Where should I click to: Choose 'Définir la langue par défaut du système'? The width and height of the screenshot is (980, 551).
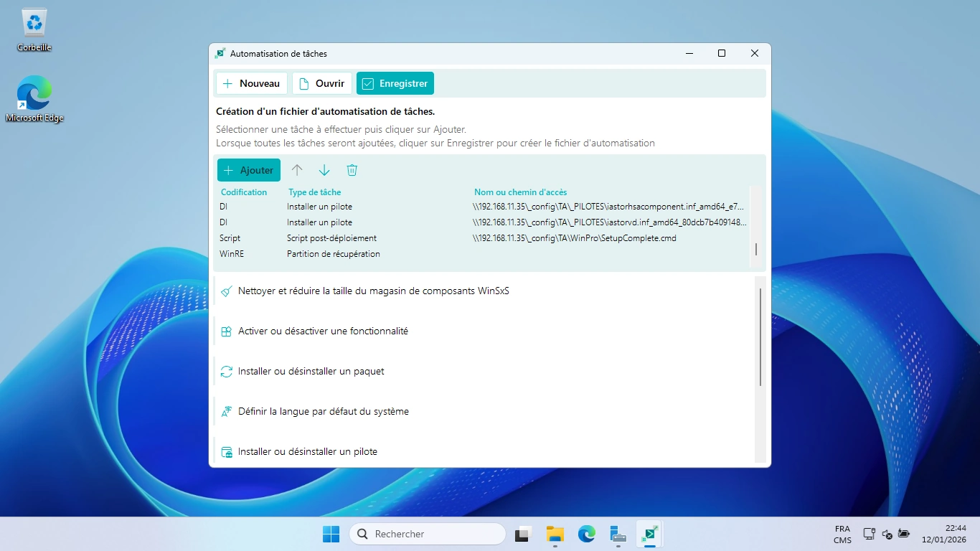coord(323,412)
